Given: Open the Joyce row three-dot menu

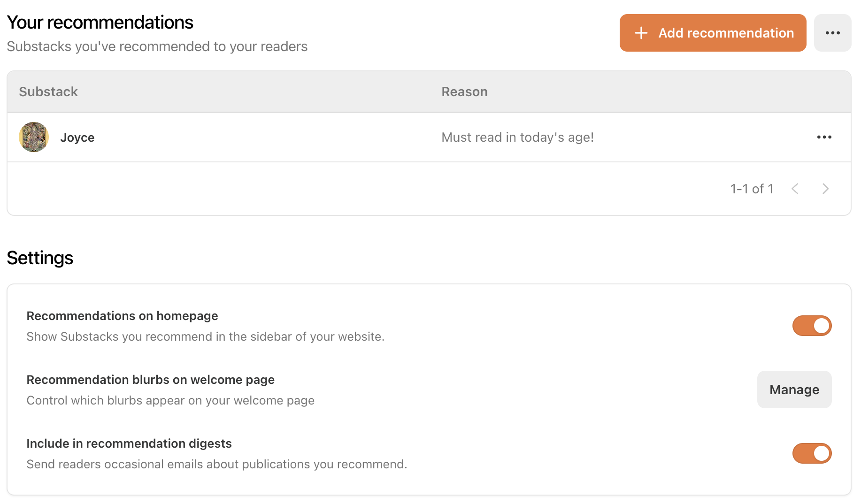Looking at the screenshot, I should click(824, 137).
